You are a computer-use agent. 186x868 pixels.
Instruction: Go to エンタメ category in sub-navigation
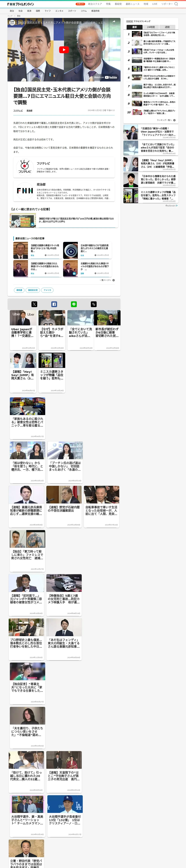point(59,11)
